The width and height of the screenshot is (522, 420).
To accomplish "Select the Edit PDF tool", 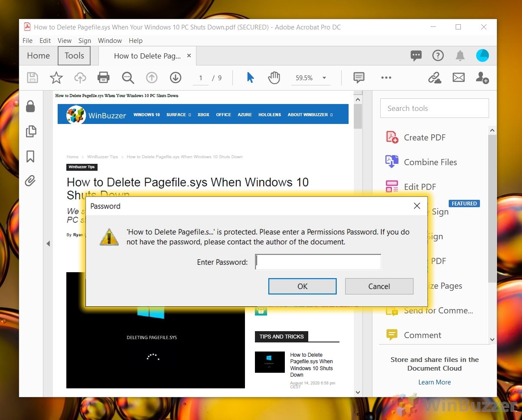I will point(411,187).
